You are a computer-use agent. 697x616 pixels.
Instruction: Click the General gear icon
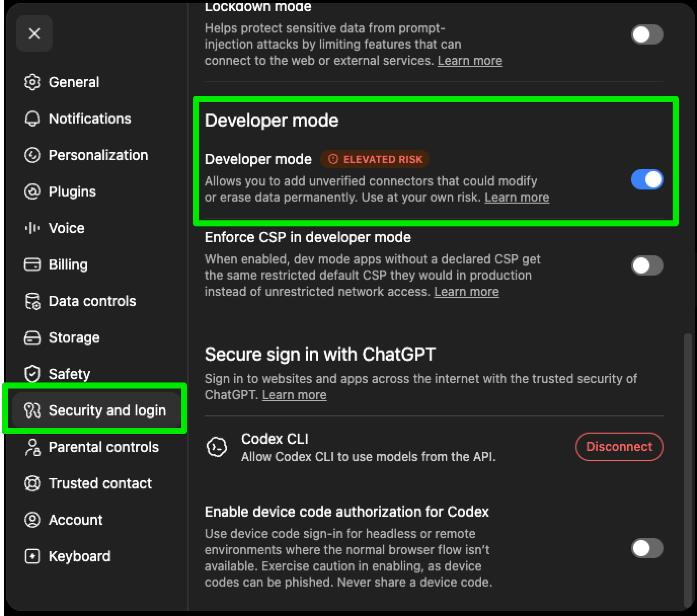tap(32, 82)
